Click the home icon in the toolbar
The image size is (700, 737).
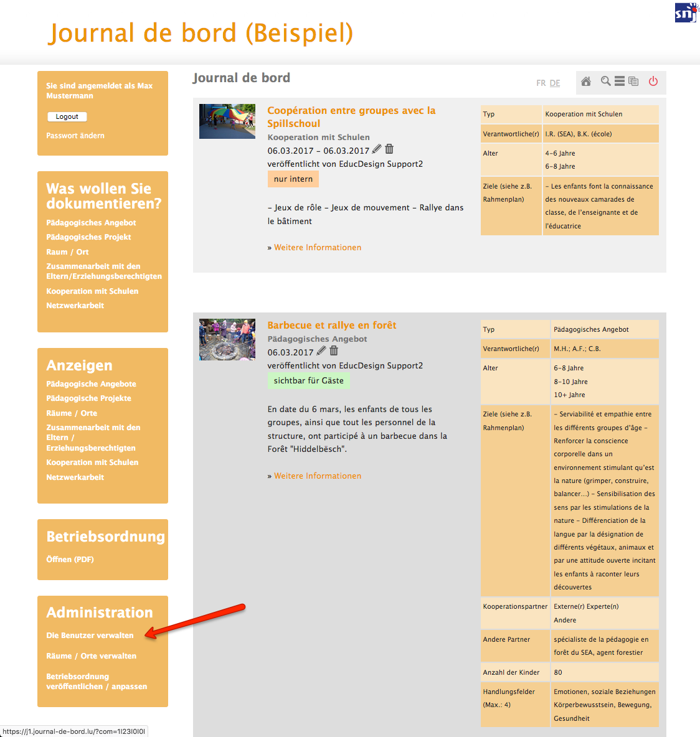tap(585, 81)
